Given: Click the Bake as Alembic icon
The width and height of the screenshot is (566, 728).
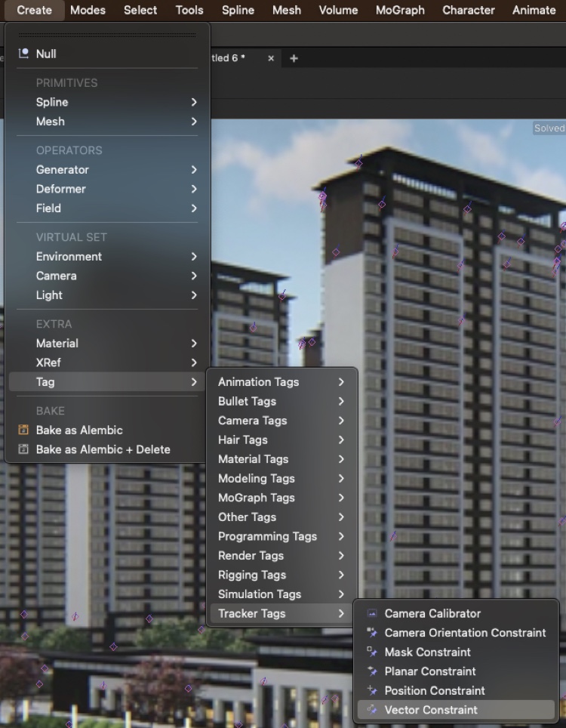Looking at the screenshot, I should (x=23, y=430).
